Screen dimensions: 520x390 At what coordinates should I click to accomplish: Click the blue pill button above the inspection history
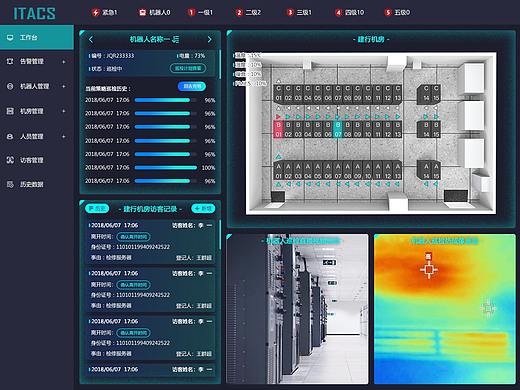[x=192, y=86]
